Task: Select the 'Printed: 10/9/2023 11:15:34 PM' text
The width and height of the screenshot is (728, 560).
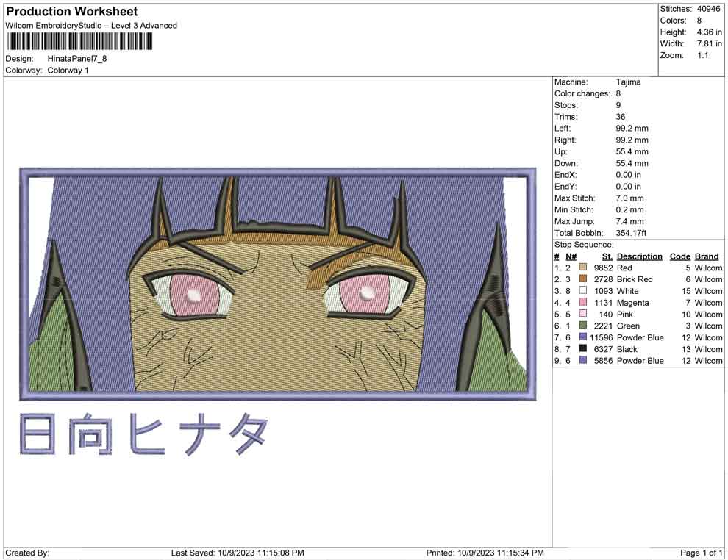Action: tap(485, 553)
